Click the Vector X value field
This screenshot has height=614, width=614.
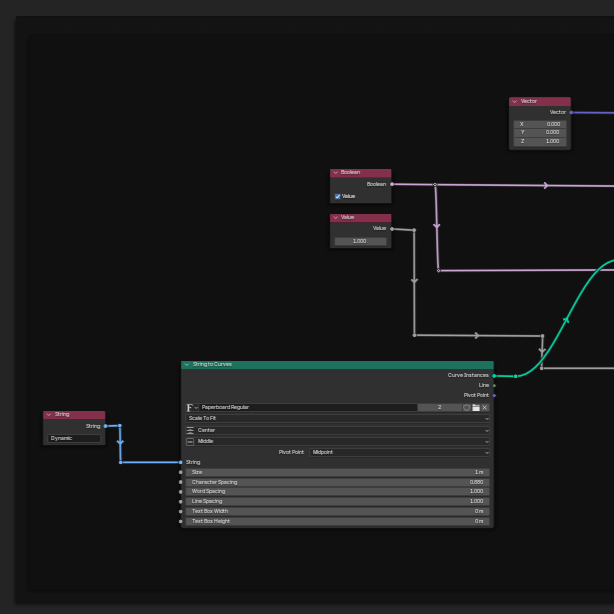[x=540, y=124]
